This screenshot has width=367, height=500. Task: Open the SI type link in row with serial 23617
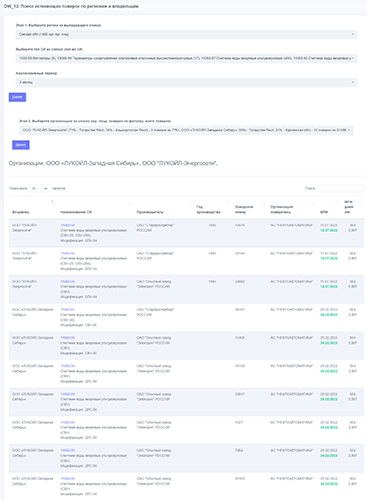(68, 394)
